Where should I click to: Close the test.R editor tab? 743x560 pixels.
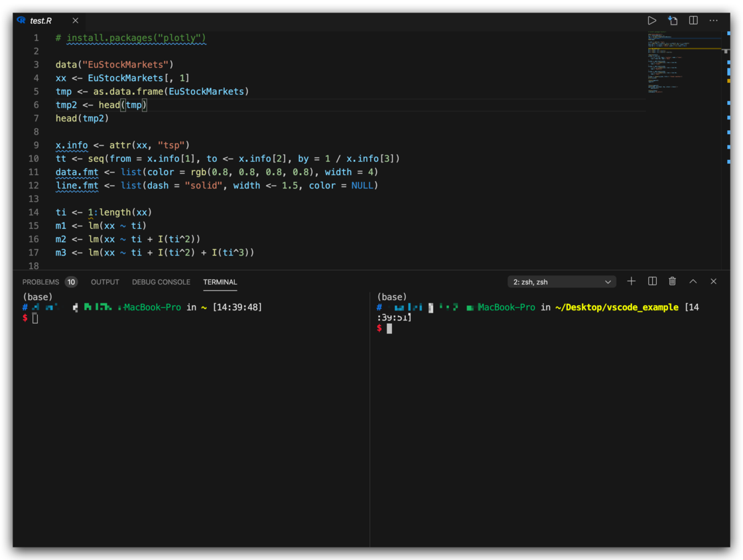(x=75, y=21)
